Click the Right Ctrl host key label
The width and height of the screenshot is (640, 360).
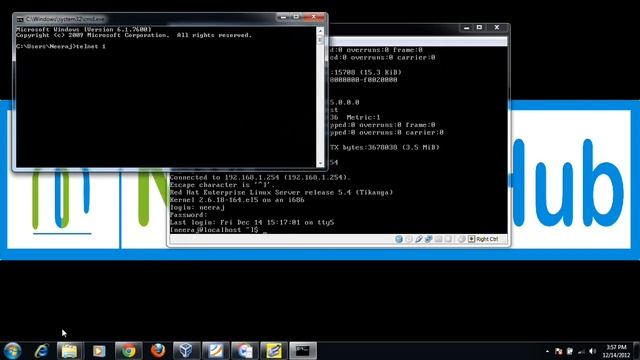(x=487, y=239)
